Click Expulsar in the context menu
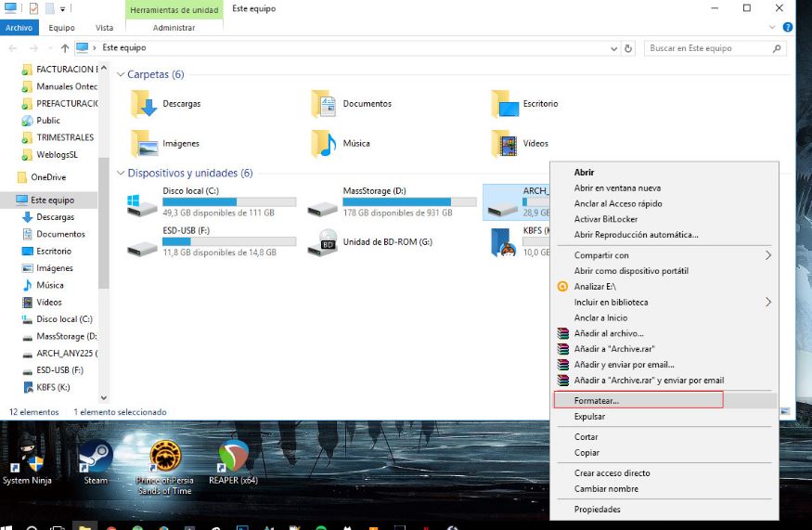Viewport: 812px width, 530px height. click(589, 417)
